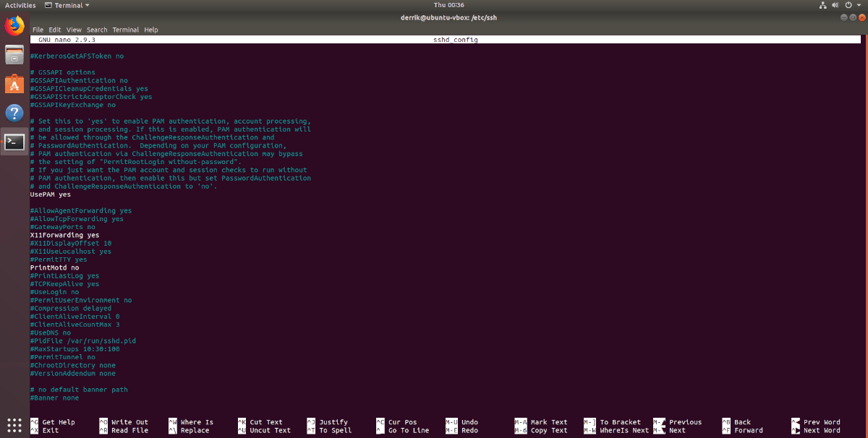
Task: Open the Search menu in terminal
Action: pos(97,30)
